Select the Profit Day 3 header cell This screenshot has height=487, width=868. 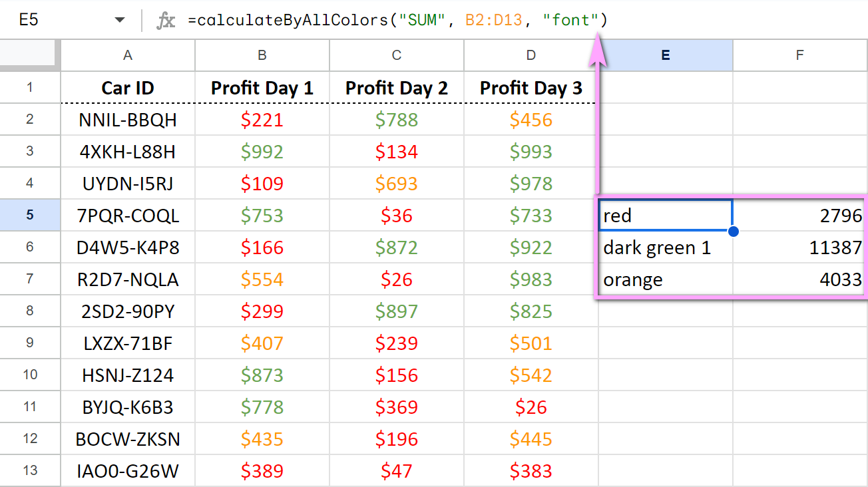tap(531, 87)
